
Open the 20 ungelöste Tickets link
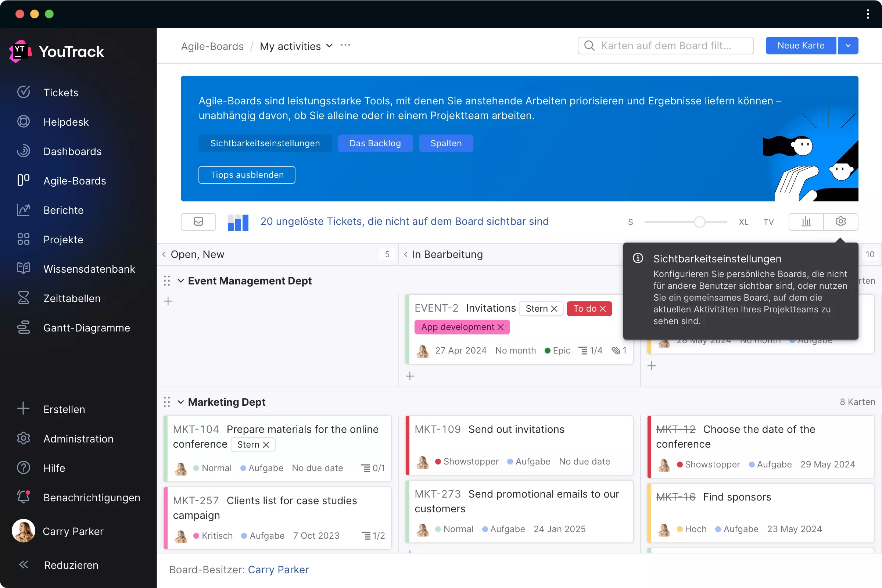(404, 222)
